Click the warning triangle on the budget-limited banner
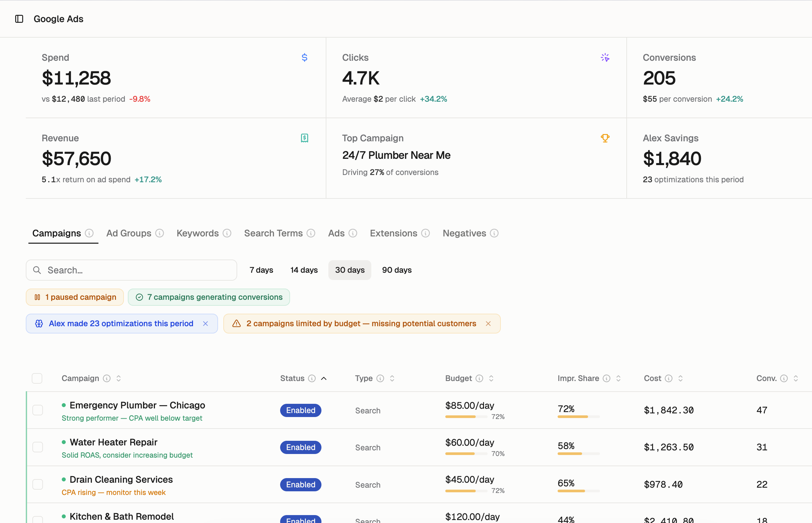The width and height of the screenshot is (812, 523). point(237,323)
